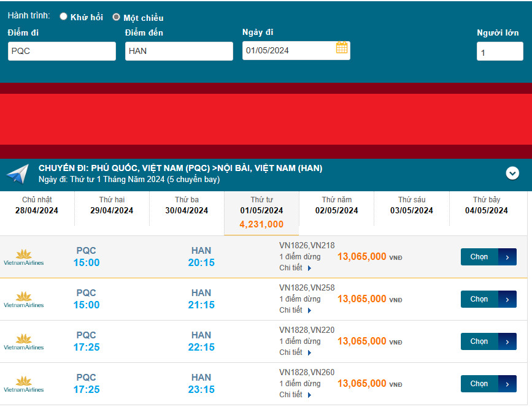Viewport: 532px width, 415px height.
Task: Open the departure date calendar icon
Action: click(342, 48)
